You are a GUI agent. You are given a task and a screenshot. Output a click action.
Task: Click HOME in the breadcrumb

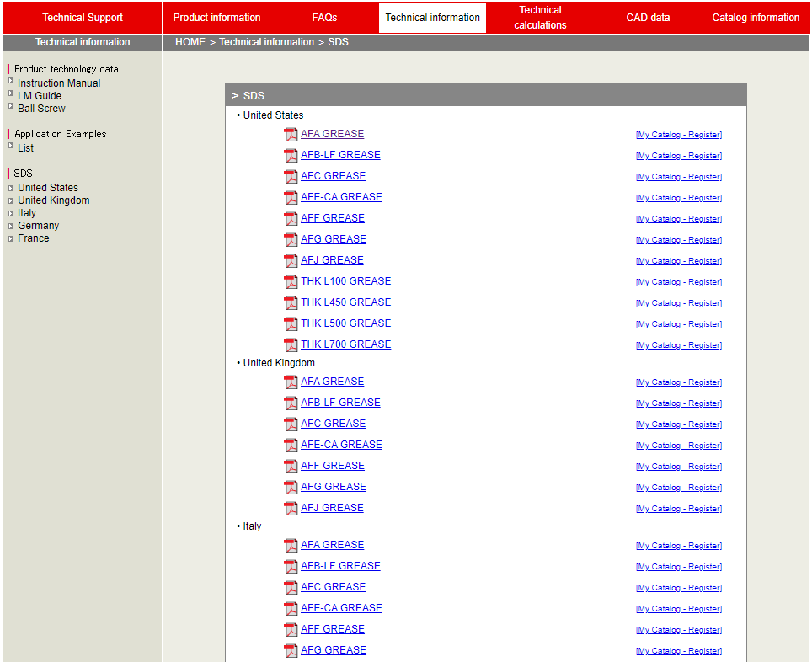point(190,42)
